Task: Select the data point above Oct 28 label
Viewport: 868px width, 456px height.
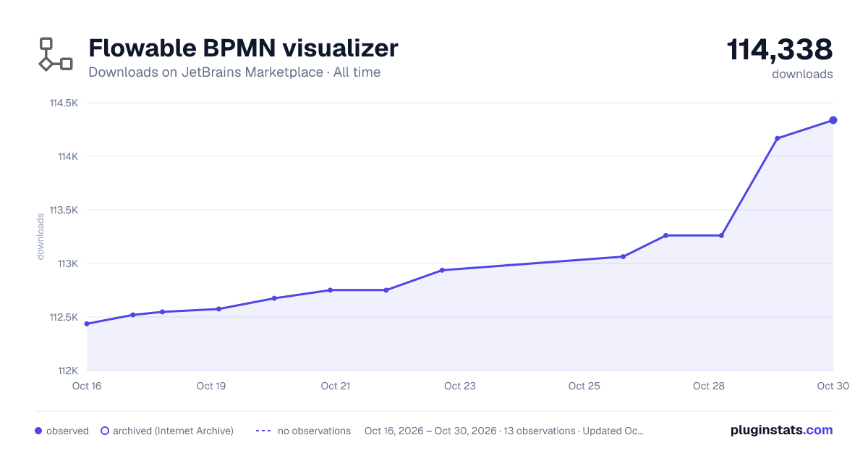Action: point(721,235)
